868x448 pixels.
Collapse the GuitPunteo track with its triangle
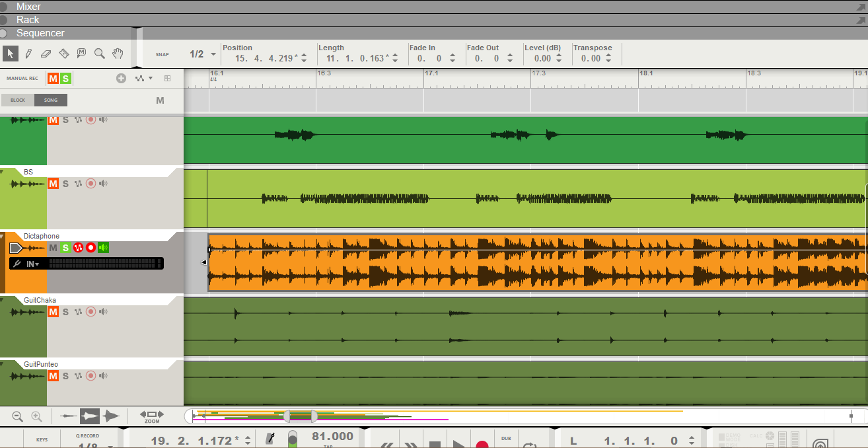click(3, 364)
